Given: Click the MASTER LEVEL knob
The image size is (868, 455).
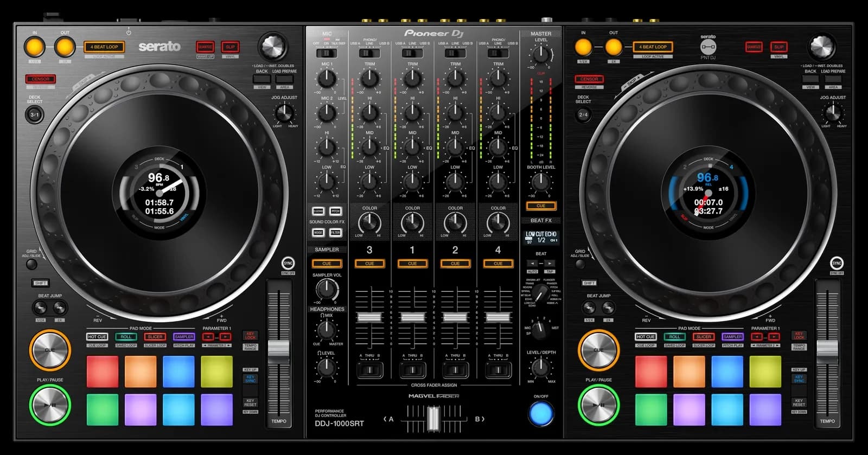Looking at the screenshot, I should 541,54.
